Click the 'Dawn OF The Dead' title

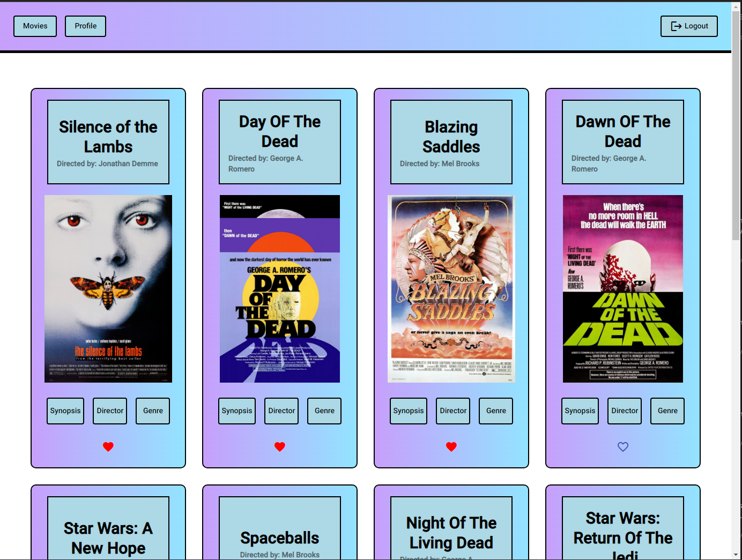[x=623, y=131]
